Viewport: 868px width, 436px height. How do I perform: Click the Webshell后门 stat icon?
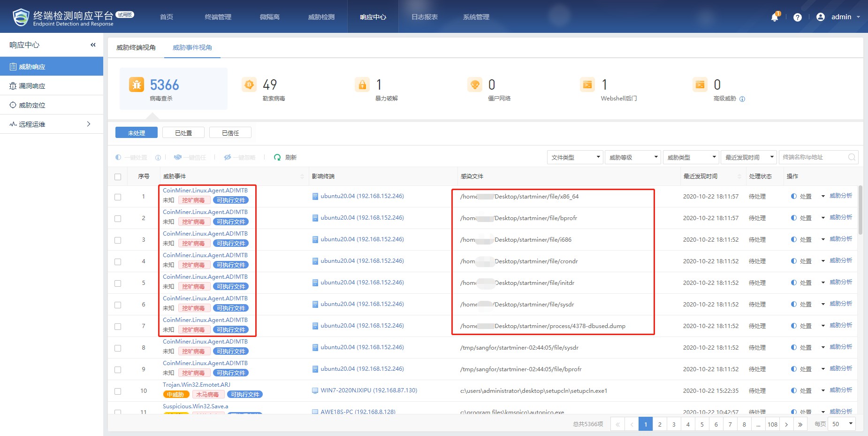click(587, 85)
